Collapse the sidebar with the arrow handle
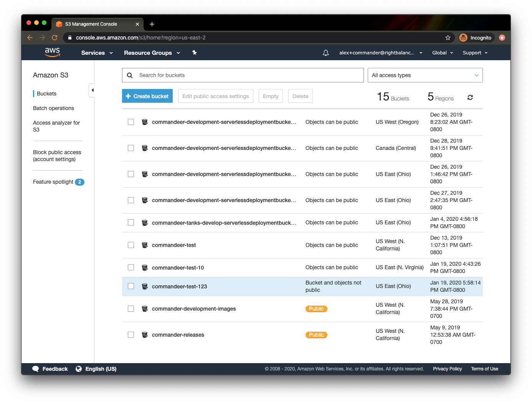Image resolution: width=532 pixels, height=403 pixels. coord(92,90)
